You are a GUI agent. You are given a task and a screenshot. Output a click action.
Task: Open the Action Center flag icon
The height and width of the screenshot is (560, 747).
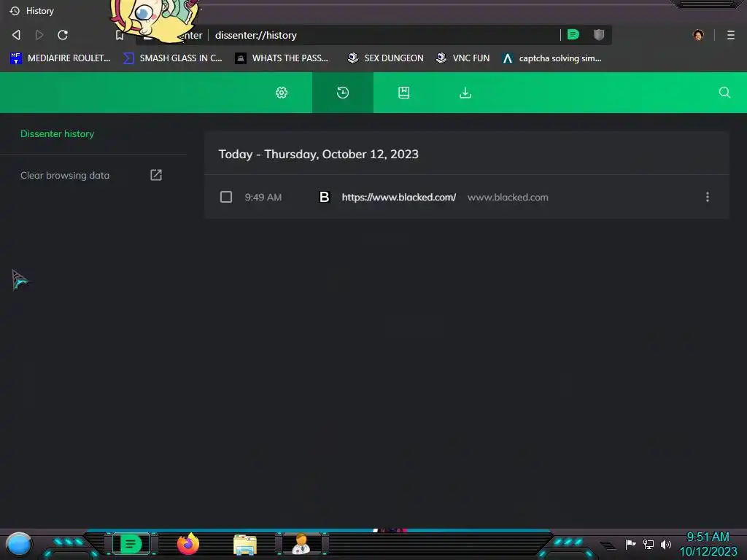(x=630, y=544)
